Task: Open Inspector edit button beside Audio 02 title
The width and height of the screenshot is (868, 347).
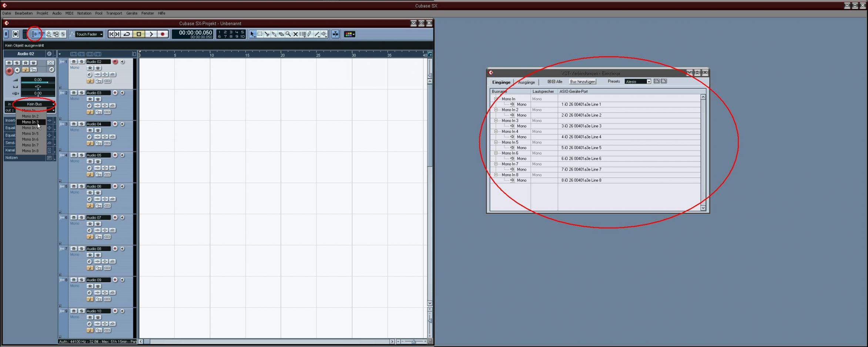Action: click(49, 54)
